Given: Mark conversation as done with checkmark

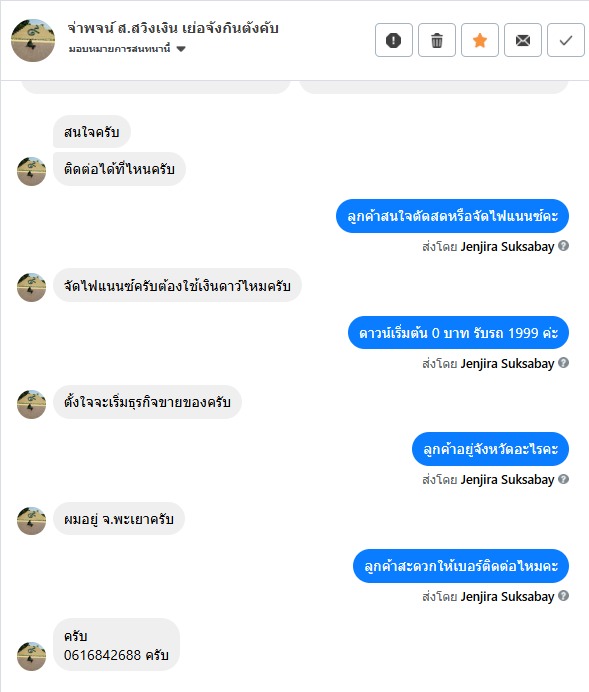Looking at the screenshot, I should pos(566,40).
